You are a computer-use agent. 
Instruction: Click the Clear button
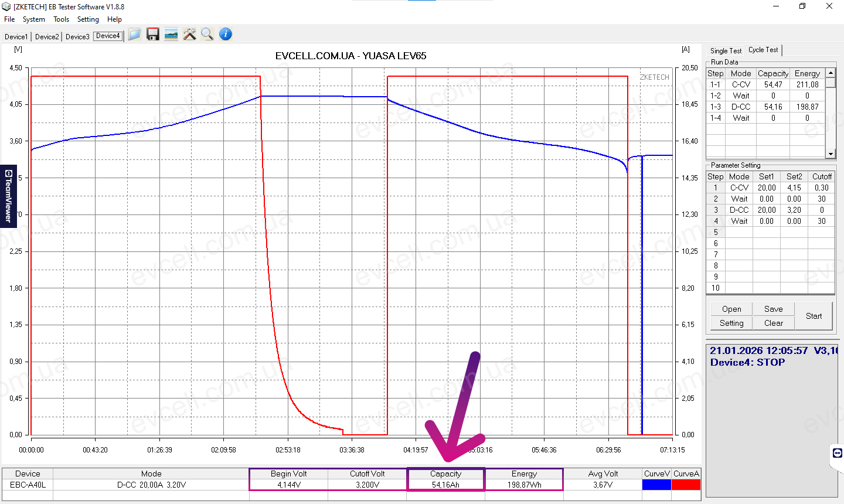click(x=773, y=323)
